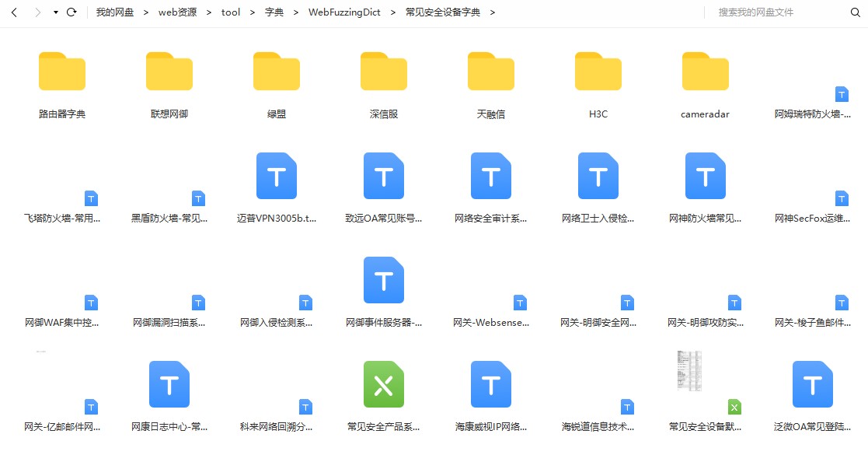The height and width of the screenshot is (455, 868).
Task: Click the H3C folder name
Action: (x=598, y=114)
